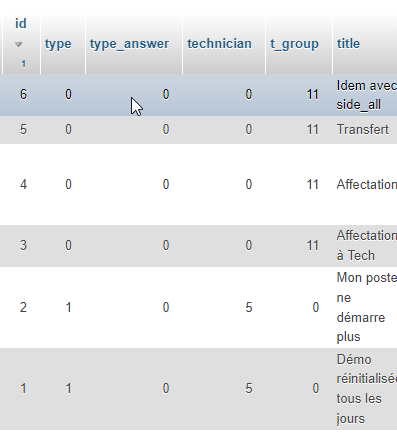This screenshot has height=433, width=397.
Task: Click the descending sort arrow under id
Action: point(19,44)
